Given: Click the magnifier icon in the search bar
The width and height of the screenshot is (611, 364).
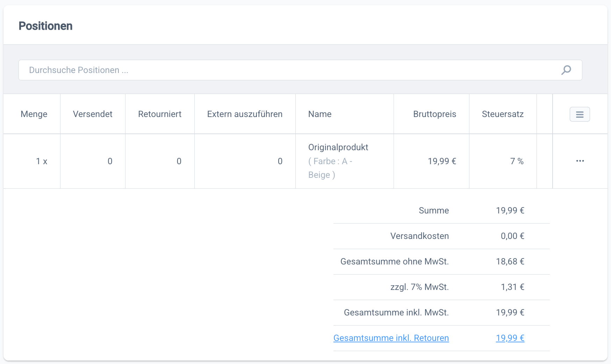Looking at the screenshot, I should (566, 70).
